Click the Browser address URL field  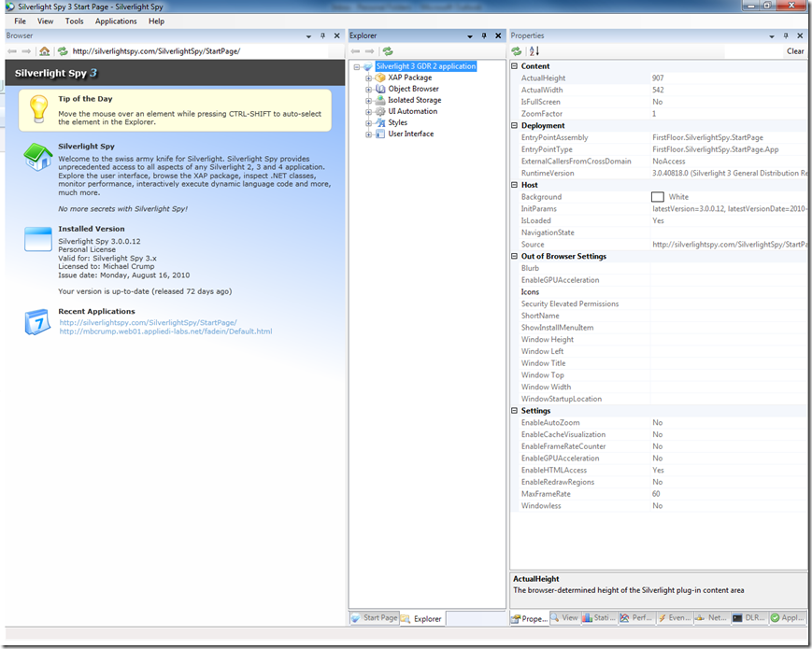pos(200,51)
